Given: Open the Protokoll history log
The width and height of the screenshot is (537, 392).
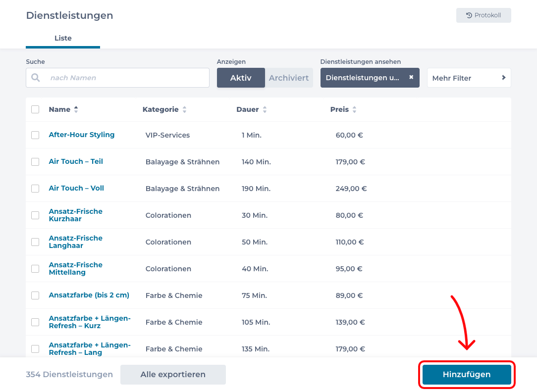Looking at the screenshot, I should (x=483, y=15).
